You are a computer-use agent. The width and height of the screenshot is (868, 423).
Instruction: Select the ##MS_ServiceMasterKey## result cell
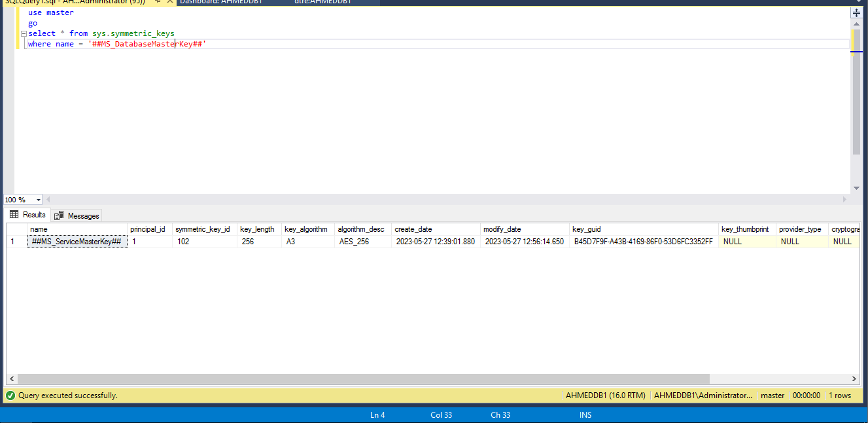pyautogui.click(x=77, y=241)
